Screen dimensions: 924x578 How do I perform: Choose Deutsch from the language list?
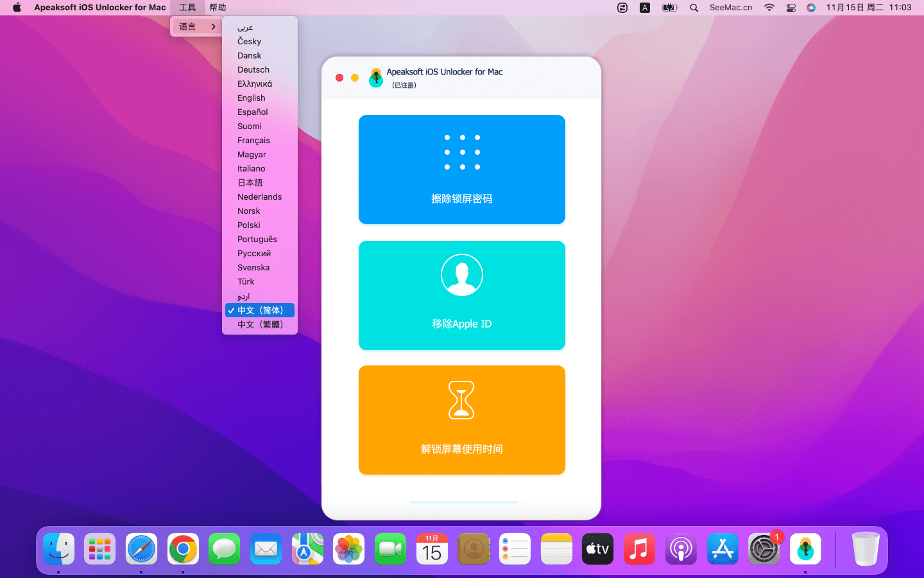click(x=253, y=70)
